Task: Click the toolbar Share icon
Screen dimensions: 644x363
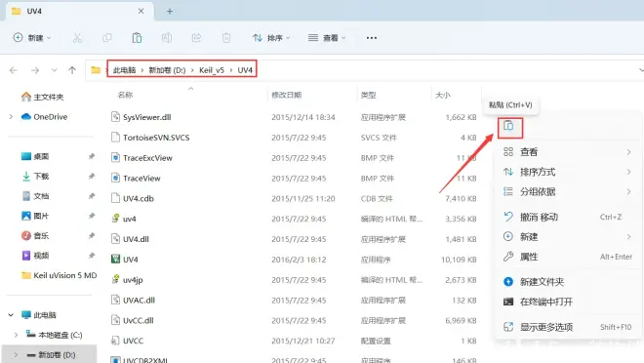Action: coord(196,38)
